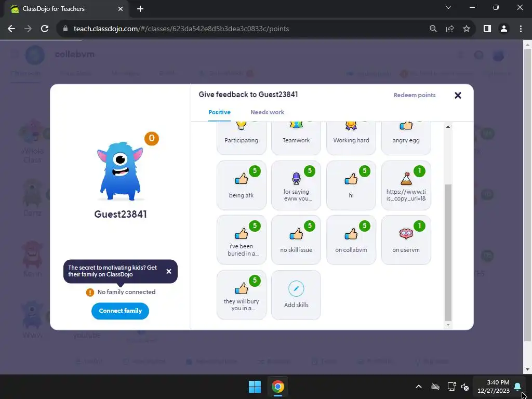Switch to the Positive tab
The height and width of the screenshot is (399, 532).
pyautogui.click(x=220, y=112)
